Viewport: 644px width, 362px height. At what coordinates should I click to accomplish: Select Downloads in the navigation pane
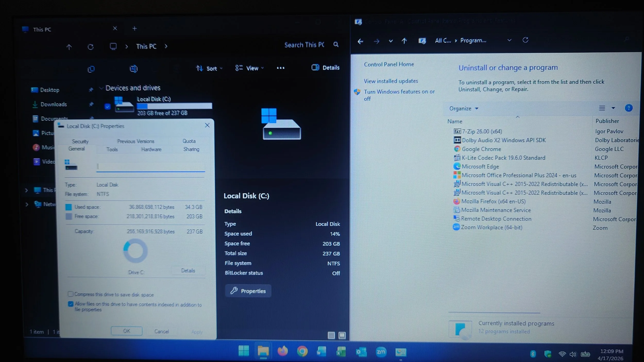(x=54, y=104)
